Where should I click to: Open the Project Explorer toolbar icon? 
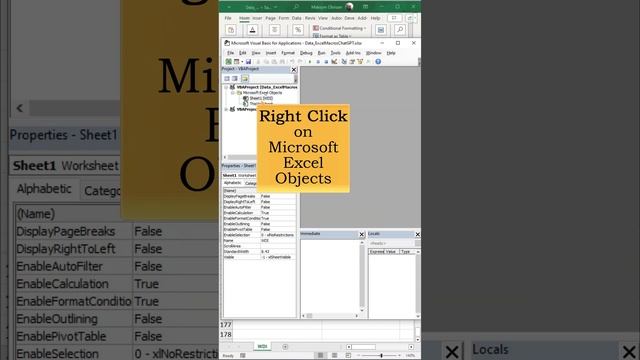[344, 62]
